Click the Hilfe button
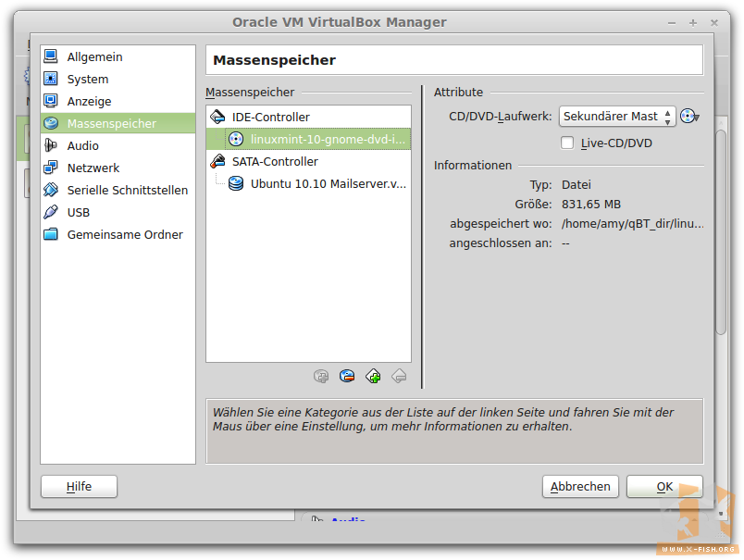 79,487
